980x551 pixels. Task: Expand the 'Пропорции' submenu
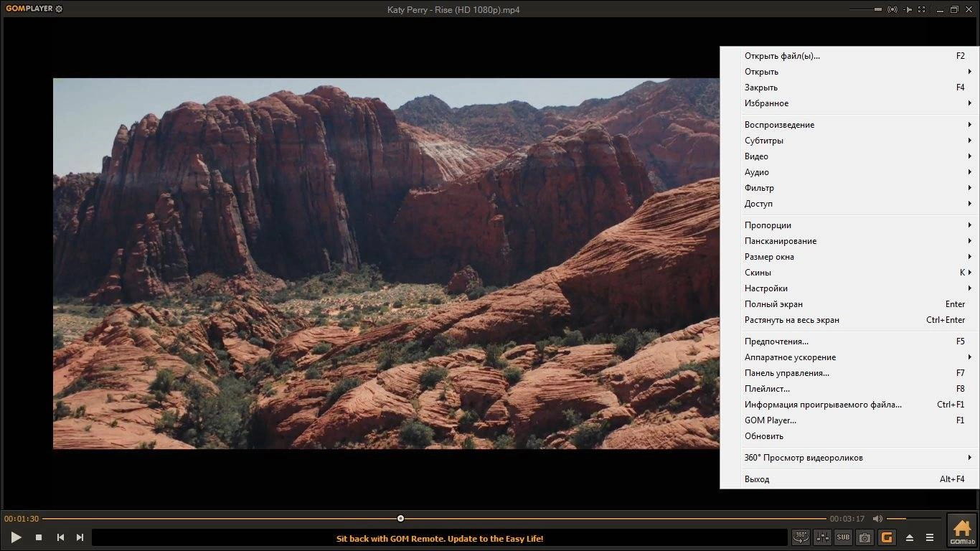850,225
